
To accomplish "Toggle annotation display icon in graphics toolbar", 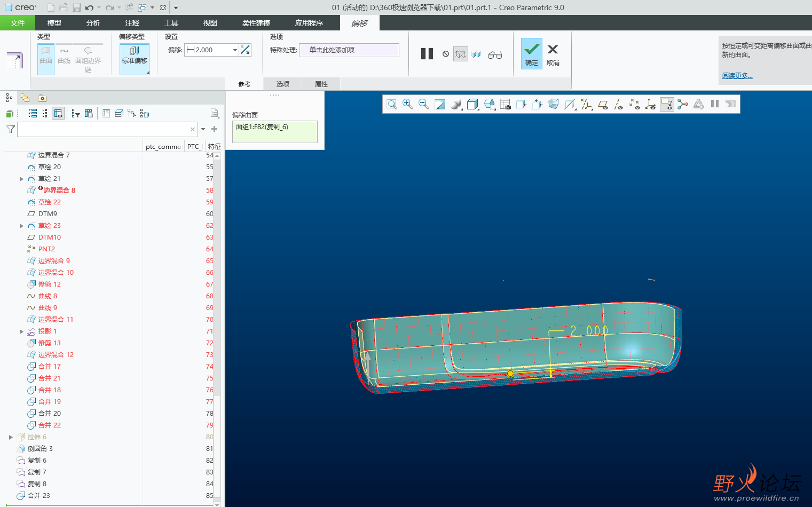I will 667,104.
